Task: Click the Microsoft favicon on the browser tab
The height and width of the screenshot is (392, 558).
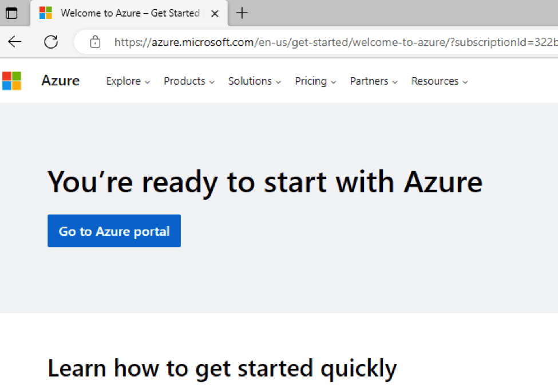Action: point(46,13)
